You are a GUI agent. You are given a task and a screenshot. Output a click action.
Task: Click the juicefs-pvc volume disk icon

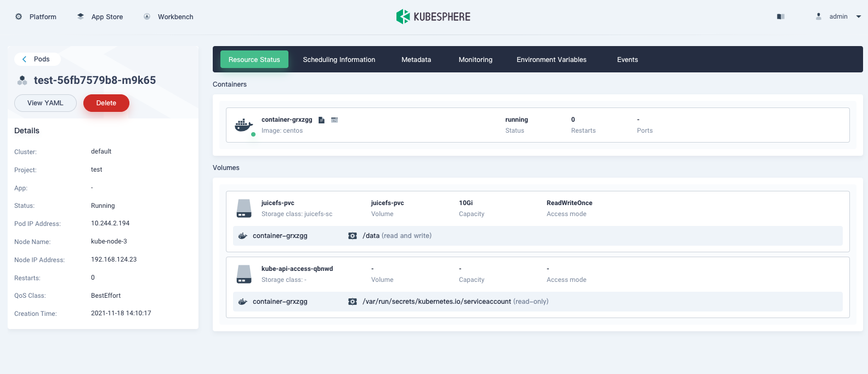244,208
